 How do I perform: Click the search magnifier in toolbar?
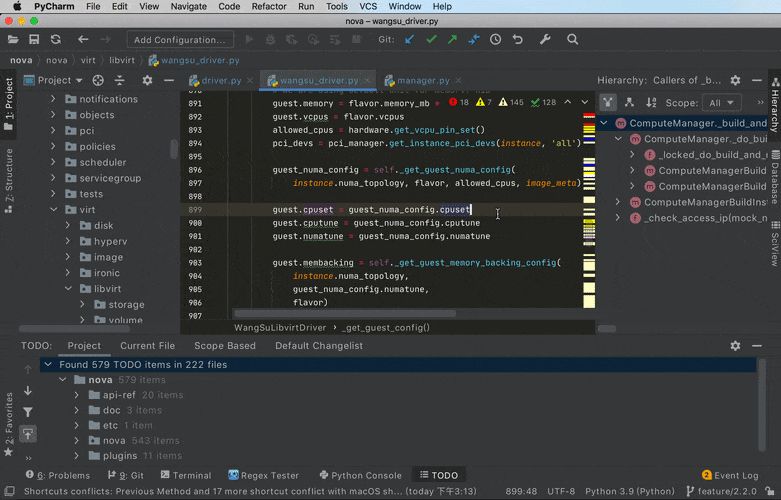(x=573, y=40)
